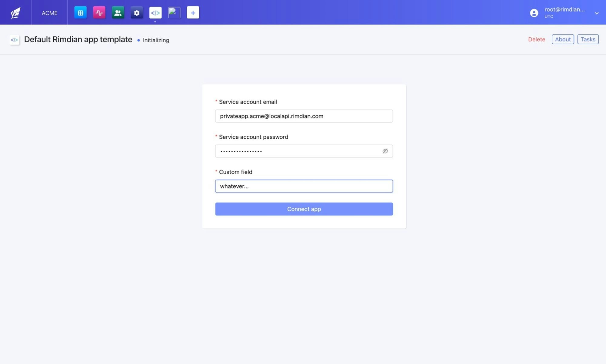Click the user avatar icon
Image resolution: width=606 pixels, height=364 pixels.
click(534, 13)
